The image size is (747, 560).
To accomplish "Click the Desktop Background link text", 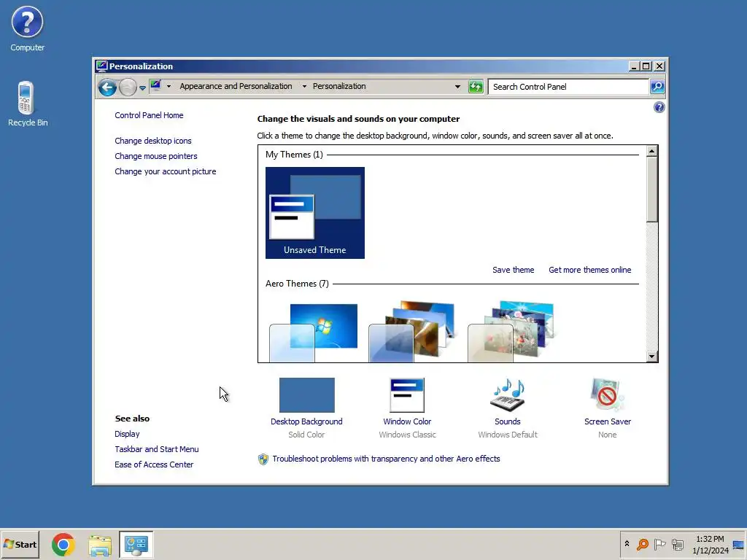I will (x=306, y=421).
